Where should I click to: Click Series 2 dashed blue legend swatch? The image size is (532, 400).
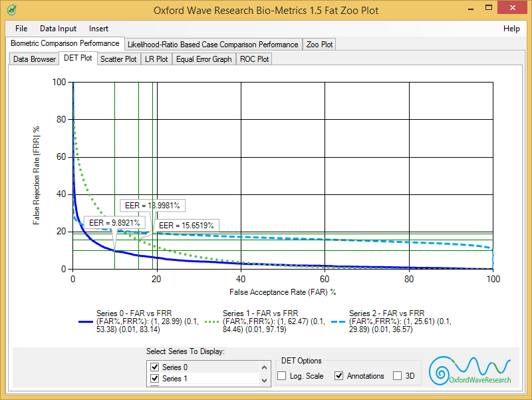tap(338, 321)
